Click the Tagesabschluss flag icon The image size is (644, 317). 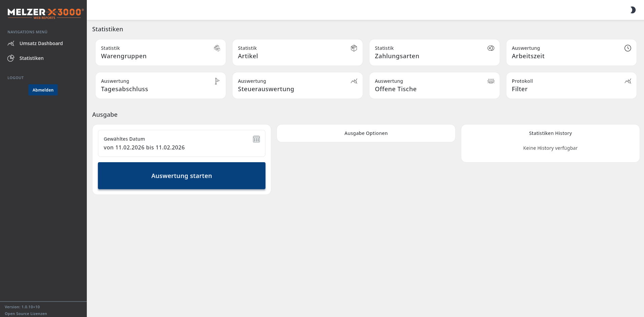[217, 81]
